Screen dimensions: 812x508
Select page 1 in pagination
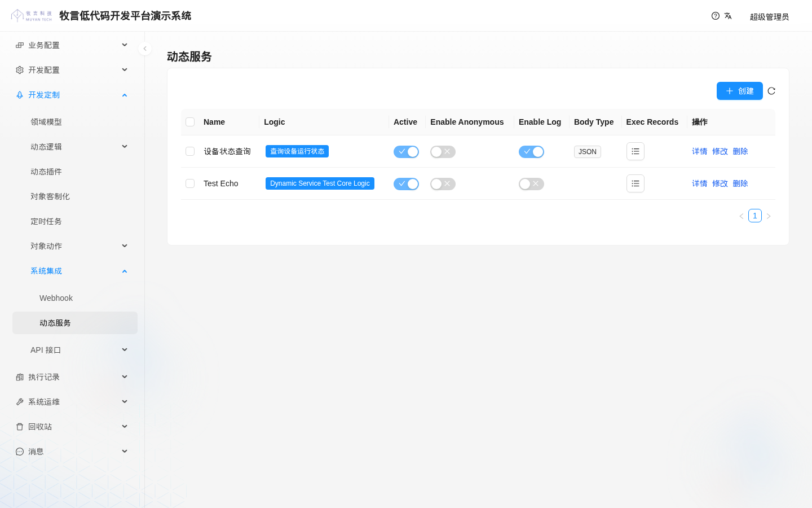755,216
